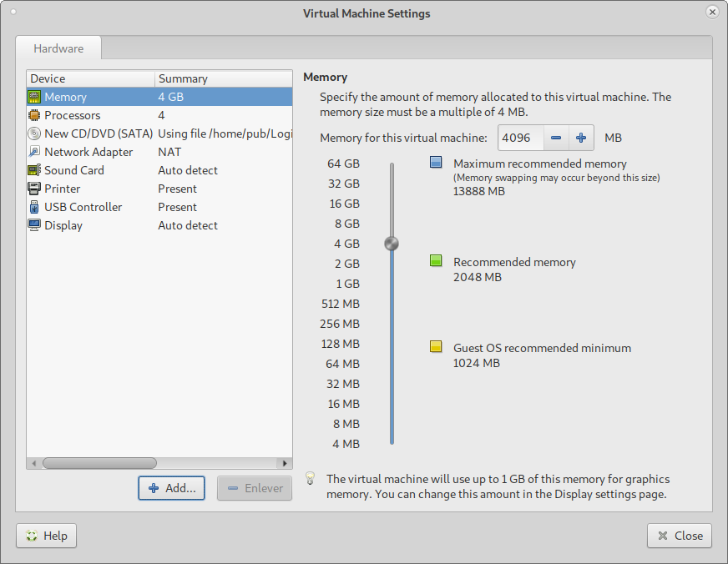The width and height of the screenshot is (728, 564).
Task: Select the Sound Card icon
Action: pos(34,170)
